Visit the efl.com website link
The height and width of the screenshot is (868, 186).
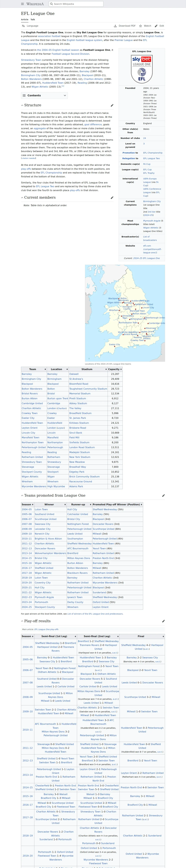152,249
